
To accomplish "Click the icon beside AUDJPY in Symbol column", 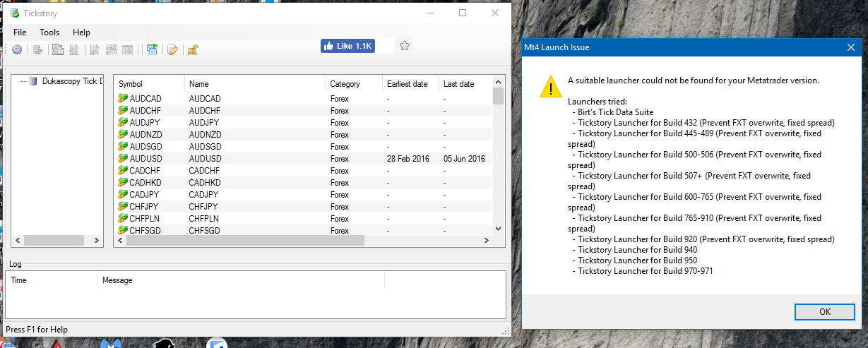I will (123, 123).
